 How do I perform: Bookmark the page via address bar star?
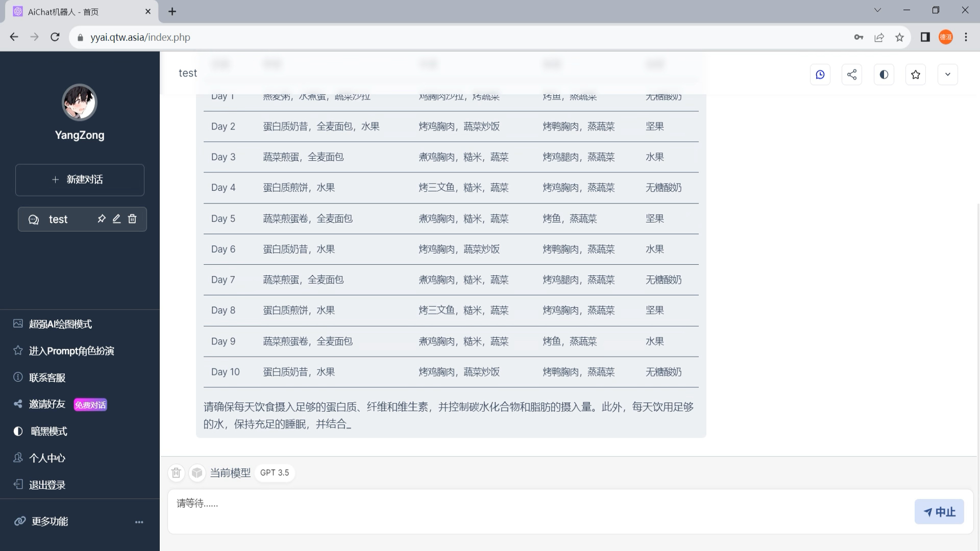click(900, 37)
